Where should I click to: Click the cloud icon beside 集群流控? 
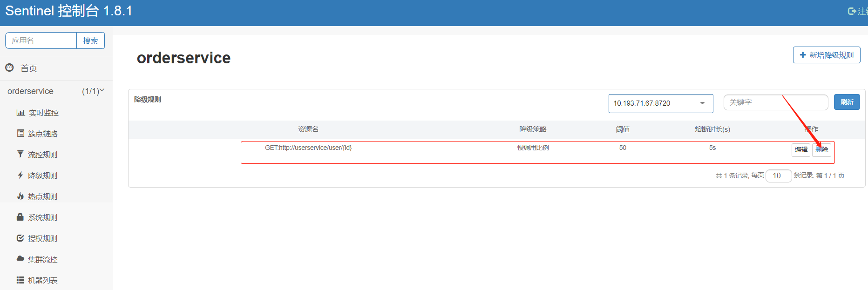(20, 258)
